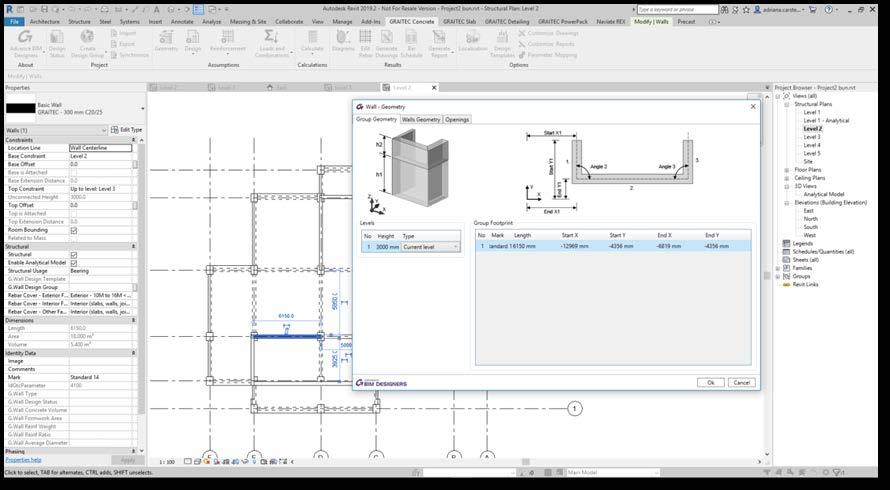This screenshot has height=490, width=890.
Task: Click the Apply button in Properties
Action: click(128, 460)
